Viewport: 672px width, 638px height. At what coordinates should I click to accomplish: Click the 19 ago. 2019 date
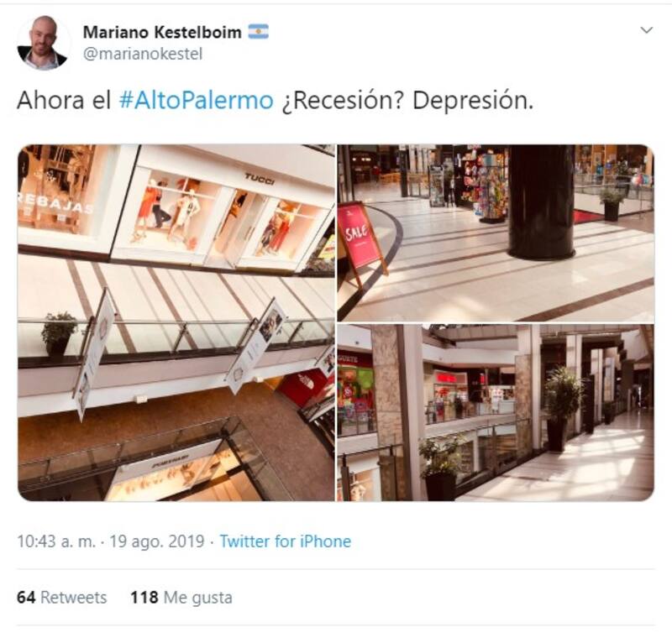point(157,541)
